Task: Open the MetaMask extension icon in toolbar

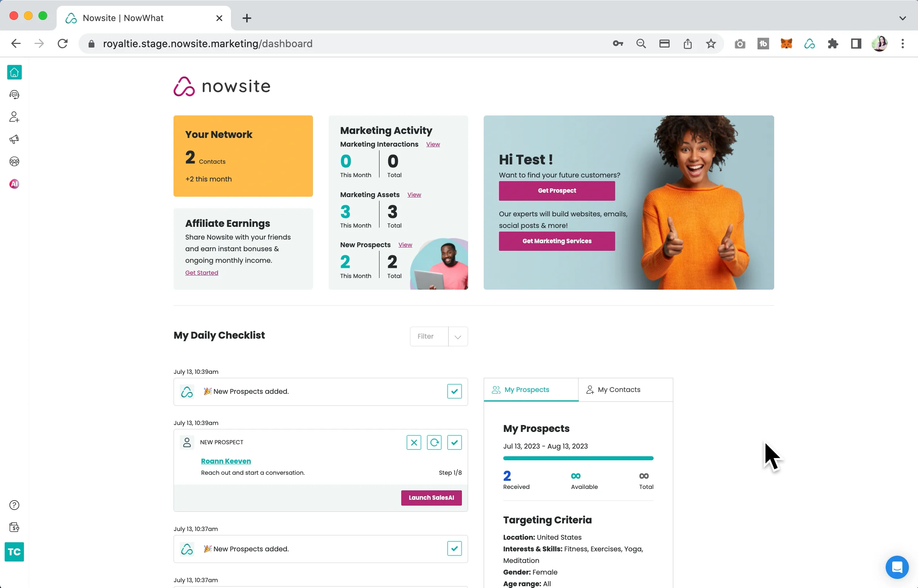Action: [x=786, y=44]
